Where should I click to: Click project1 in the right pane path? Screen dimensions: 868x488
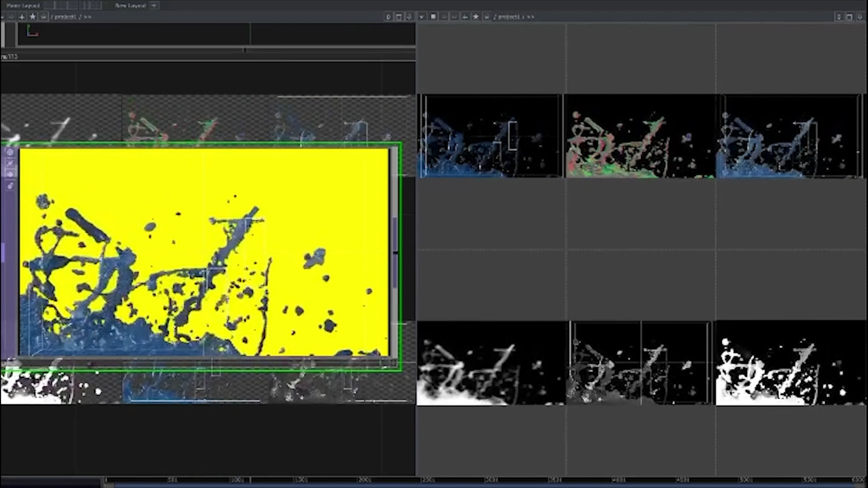pyautogui.click(x=508, y=17)
